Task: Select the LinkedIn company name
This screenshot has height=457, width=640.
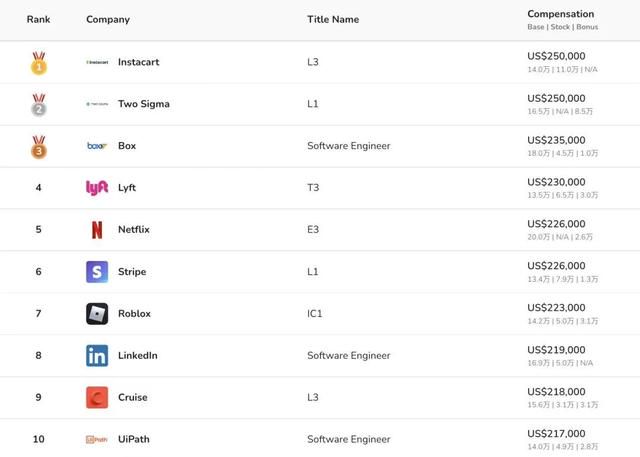Action: [x=138, y=356]
